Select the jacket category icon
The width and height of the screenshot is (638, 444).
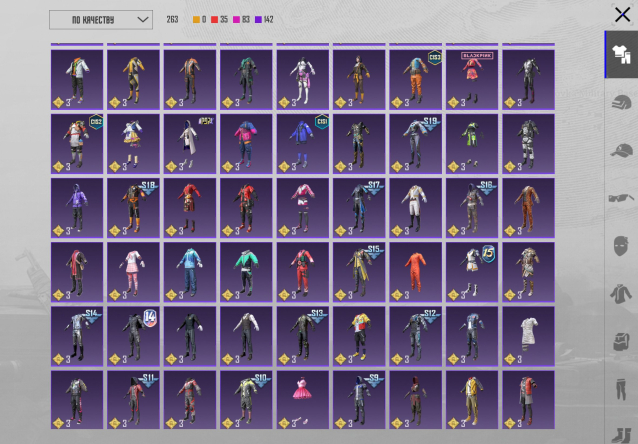click(620, 293)
